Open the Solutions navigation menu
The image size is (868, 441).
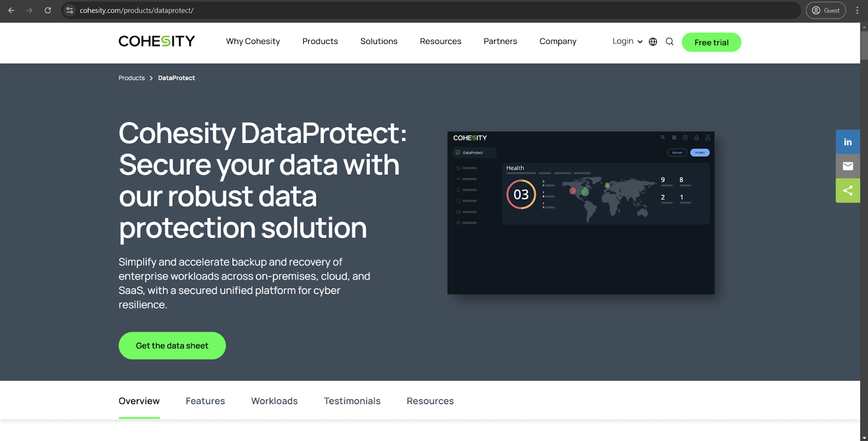pos(379,41)
